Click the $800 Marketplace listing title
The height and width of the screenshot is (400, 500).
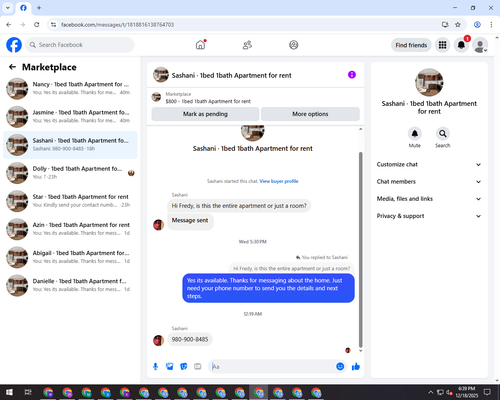coord(208,101)
